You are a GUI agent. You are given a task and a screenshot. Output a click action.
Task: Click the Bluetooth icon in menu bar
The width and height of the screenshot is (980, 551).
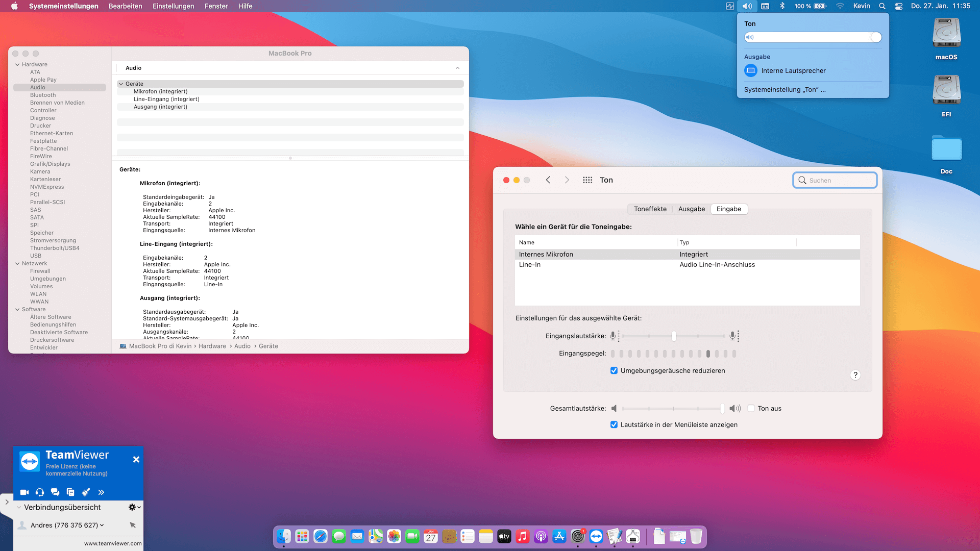tap(782, 6)
